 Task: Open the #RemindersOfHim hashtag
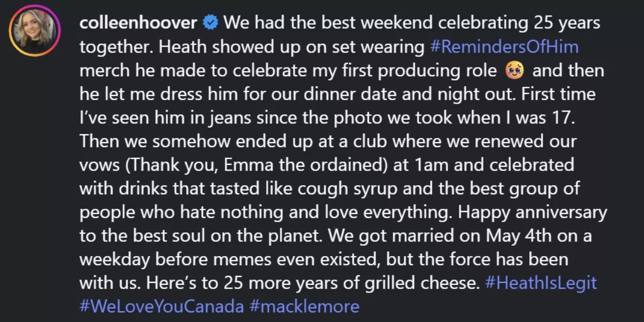coord(504,47)
